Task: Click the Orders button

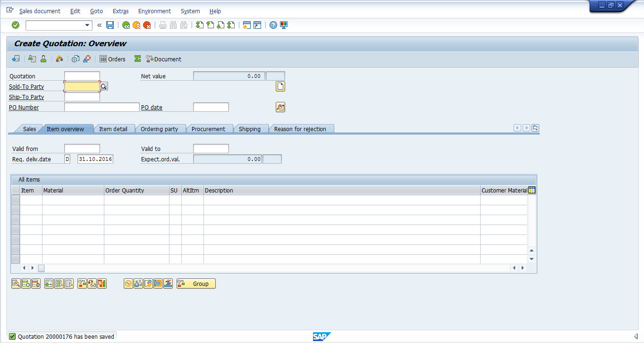Action: [112, 59]
